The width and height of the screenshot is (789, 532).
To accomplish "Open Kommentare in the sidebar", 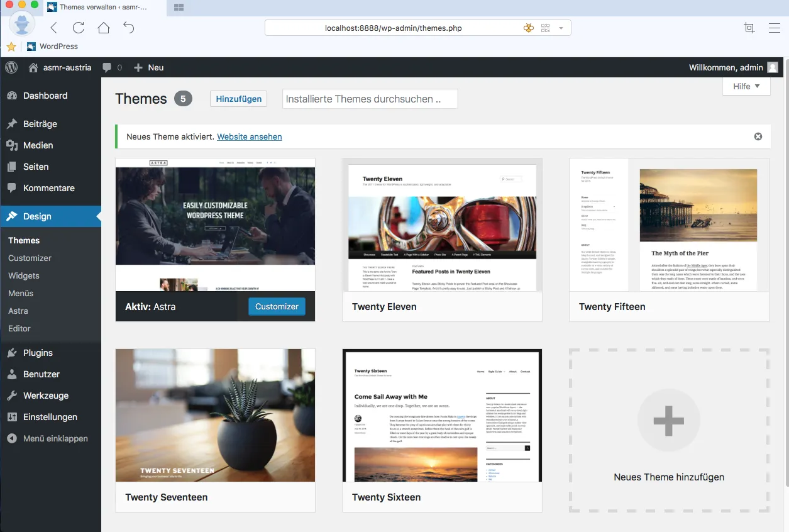I will pyautogui.click(x=50, y=188).
